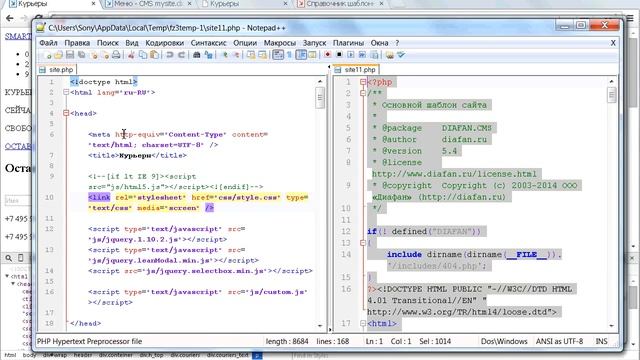The image size is (640, 360).
Task: Save the file with the floppy icon
Action: [x=70, y=55]
